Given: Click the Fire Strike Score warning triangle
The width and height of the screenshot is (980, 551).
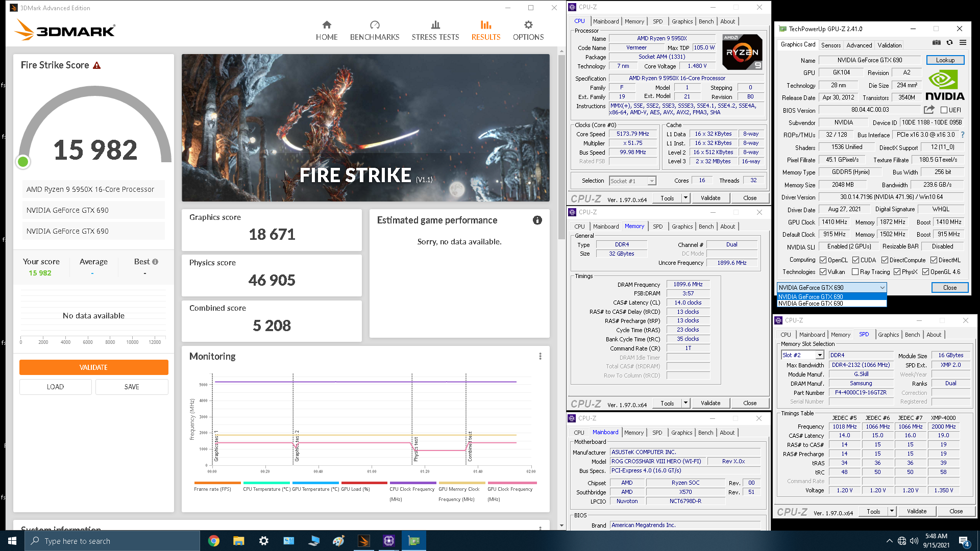Looking at the screenshot, I should point(97,65).
